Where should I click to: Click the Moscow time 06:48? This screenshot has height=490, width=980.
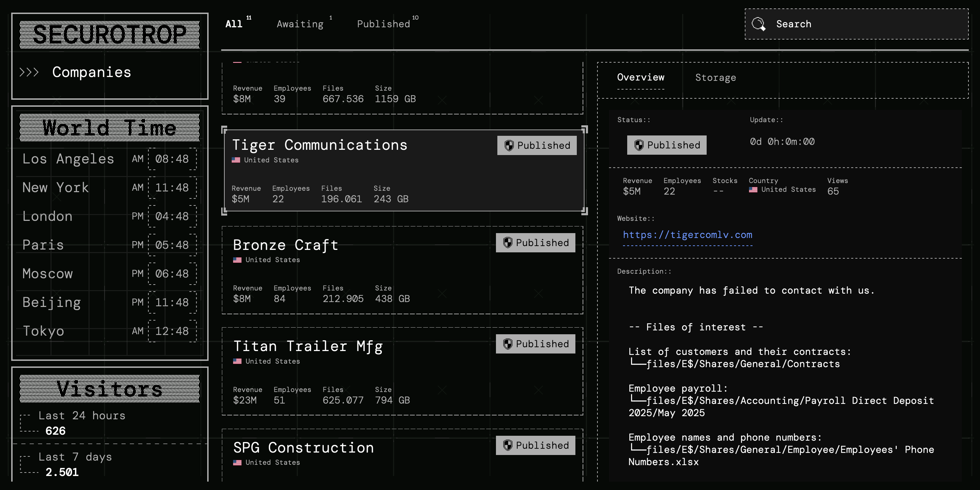pos(172,274)
